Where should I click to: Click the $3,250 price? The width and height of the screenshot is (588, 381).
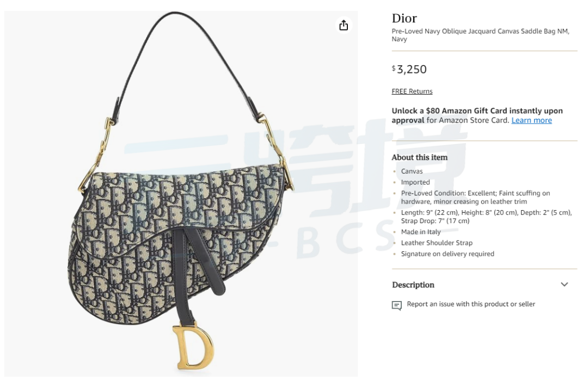pyautogui.click(x=409, y=69)
